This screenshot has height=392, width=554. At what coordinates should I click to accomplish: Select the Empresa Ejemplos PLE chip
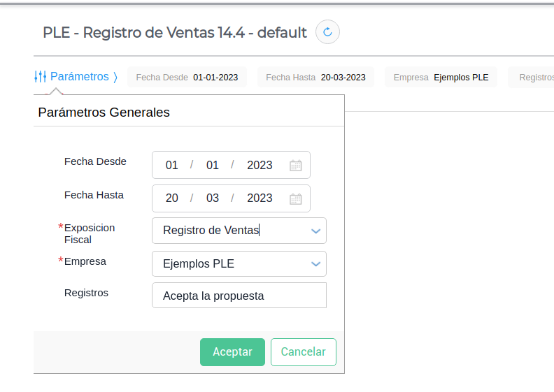(x=441, y=78)
